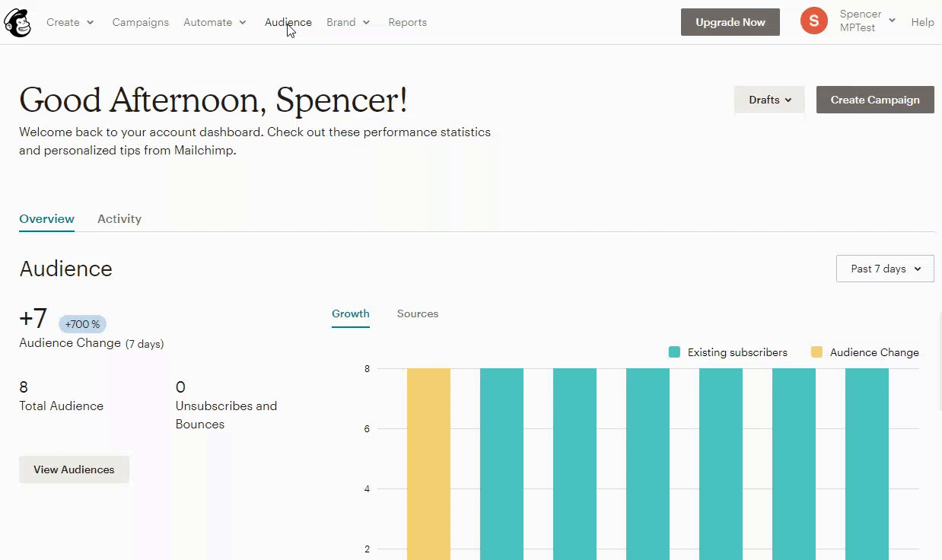The width and height of the screenshot is (942, 560).
Task: Switch to the Activity tab
Action: (119, 219)
